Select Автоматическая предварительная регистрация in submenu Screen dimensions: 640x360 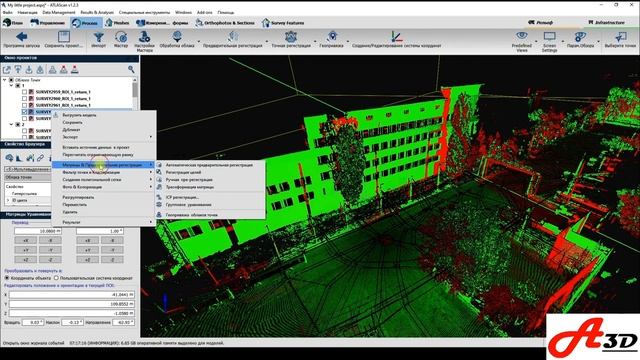210,165
